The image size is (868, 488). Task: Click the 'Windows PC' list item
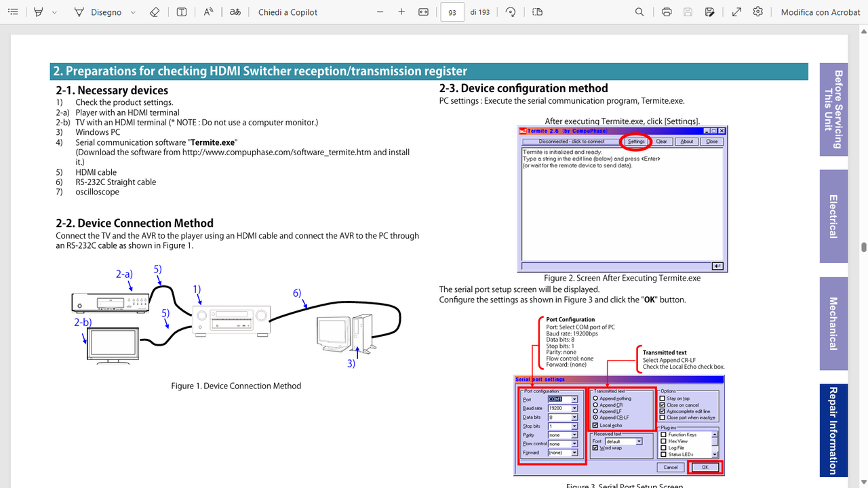[x=98, y=132]
